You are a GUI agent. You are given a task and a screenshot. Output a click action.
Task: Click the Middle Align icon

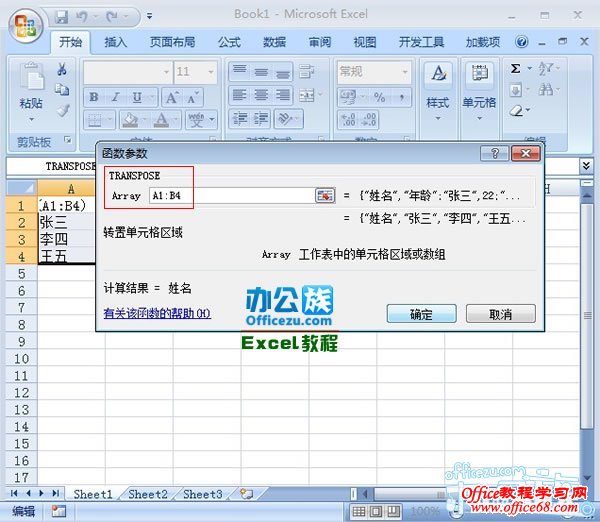point(261,72)
